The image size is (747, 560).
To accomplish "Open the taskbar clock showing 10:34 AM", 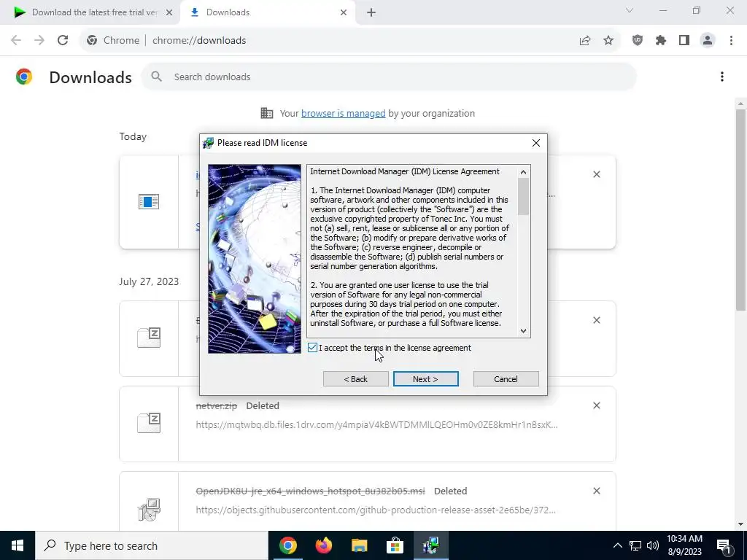I will coord(684,545).
